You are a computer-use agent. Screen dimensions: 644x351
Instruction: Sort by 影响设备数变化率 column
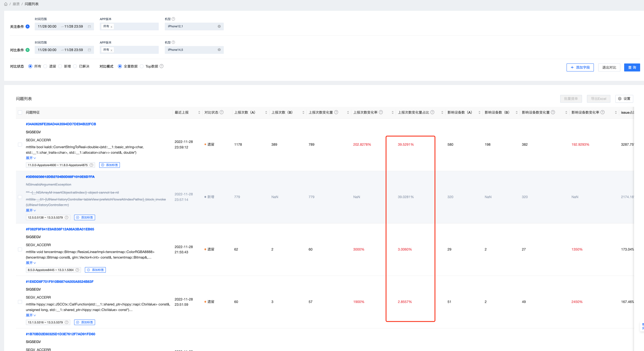click(616, 113)
